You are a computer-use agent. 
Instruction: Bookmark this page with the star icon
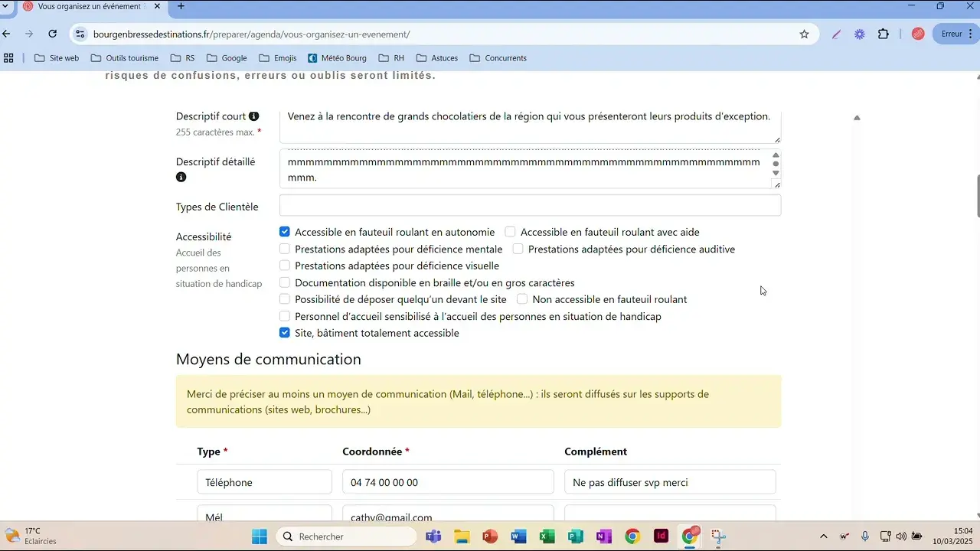click(x=804, y=34)
